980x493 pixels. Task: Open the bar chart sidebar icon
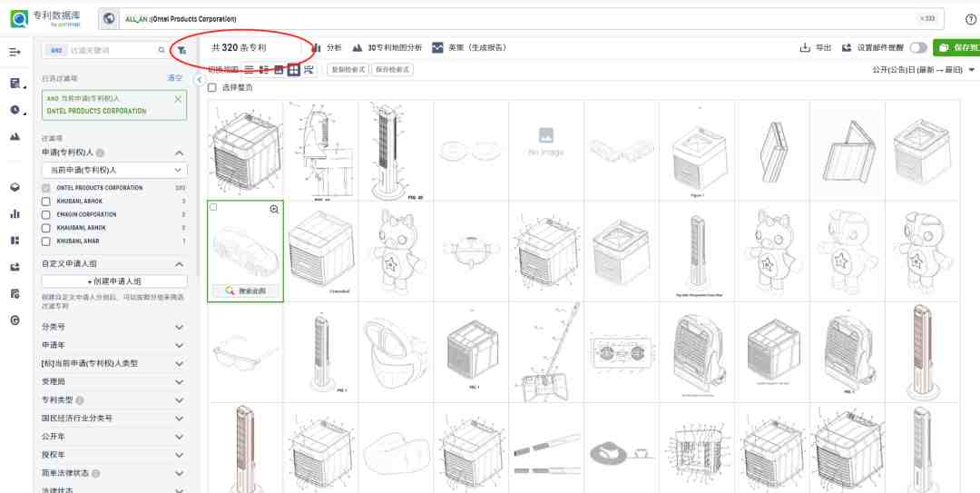click(x=15, y=214)
